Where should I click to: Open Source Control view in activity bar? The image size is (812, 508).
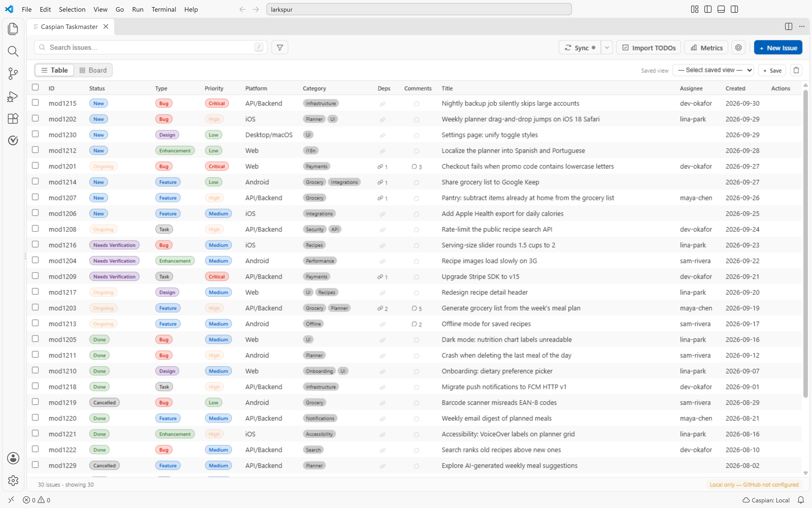click(x=13, y=74)
